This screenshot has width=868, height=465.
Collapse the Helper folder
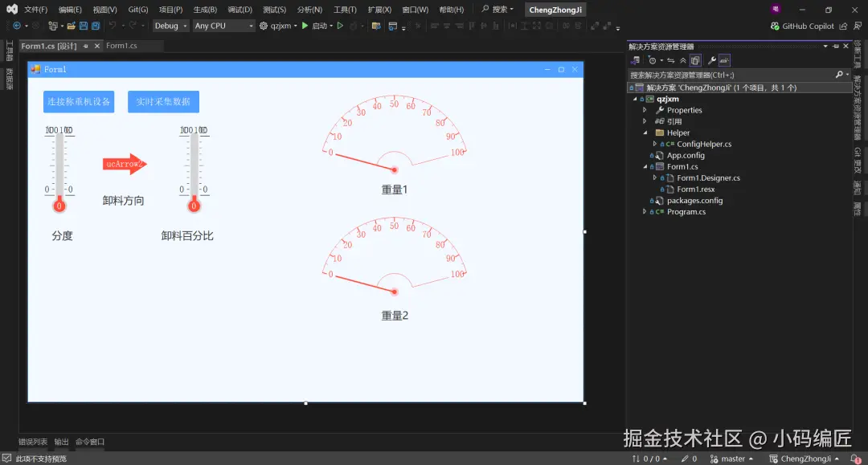tap(645, 133)
